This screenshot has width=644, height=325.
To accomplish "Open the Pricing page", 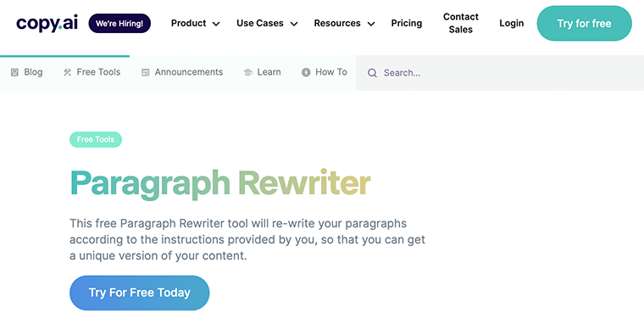I will [407, 23].
